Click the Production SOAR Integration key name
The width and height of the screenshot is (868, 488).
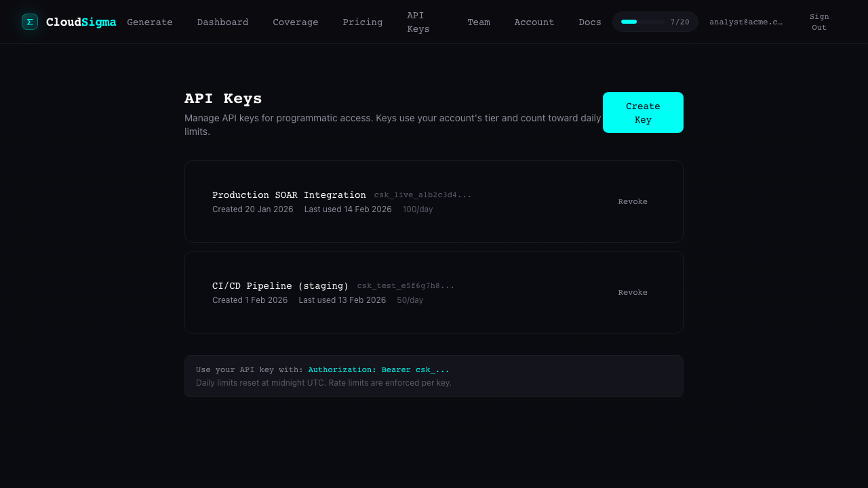pos(289,195)
